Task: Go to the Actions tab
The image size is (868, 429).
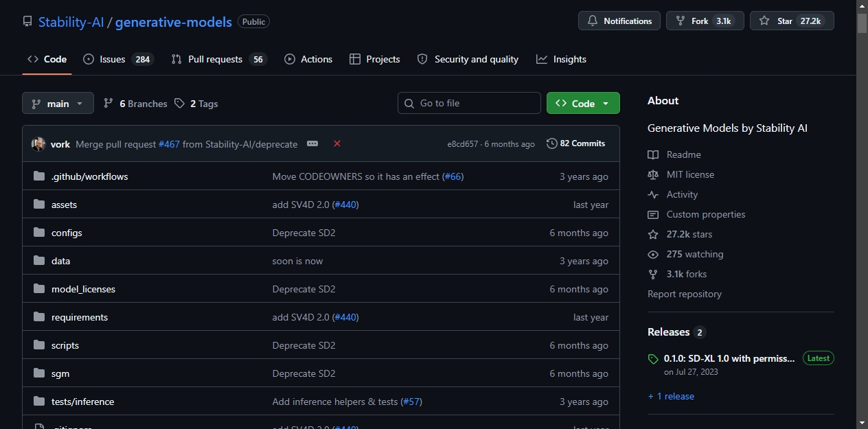Action: click(x=308, y=59)
